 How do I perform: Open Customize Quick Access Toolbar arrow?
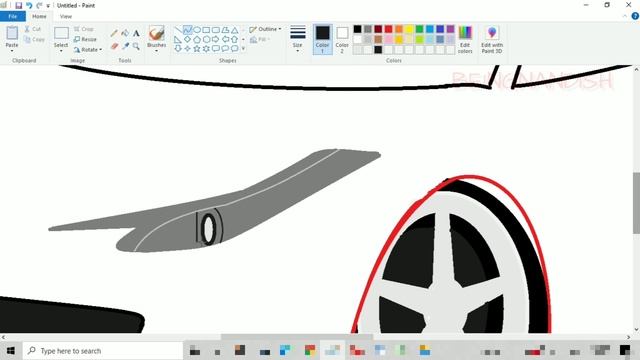coord(48,6)
